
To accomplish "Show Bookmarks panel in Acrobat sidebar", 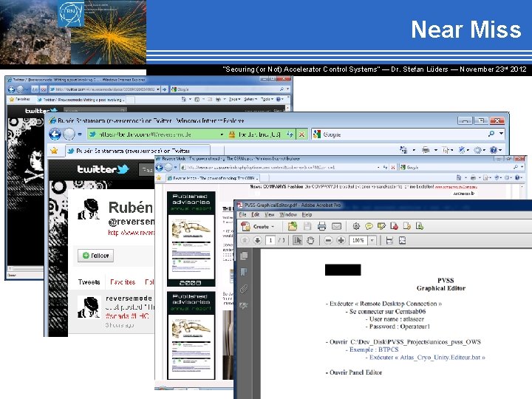I will [x=244, y=272].
